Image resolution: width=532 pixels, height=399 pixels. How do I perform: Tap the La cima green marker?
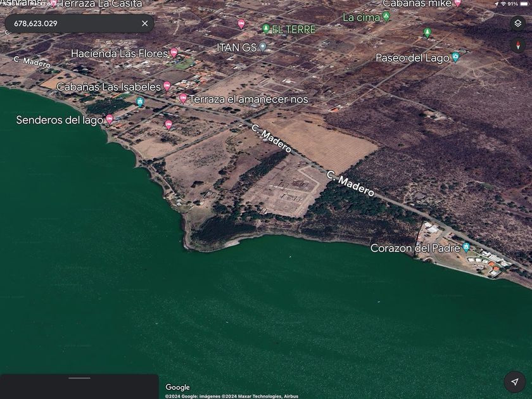[386, 16]
